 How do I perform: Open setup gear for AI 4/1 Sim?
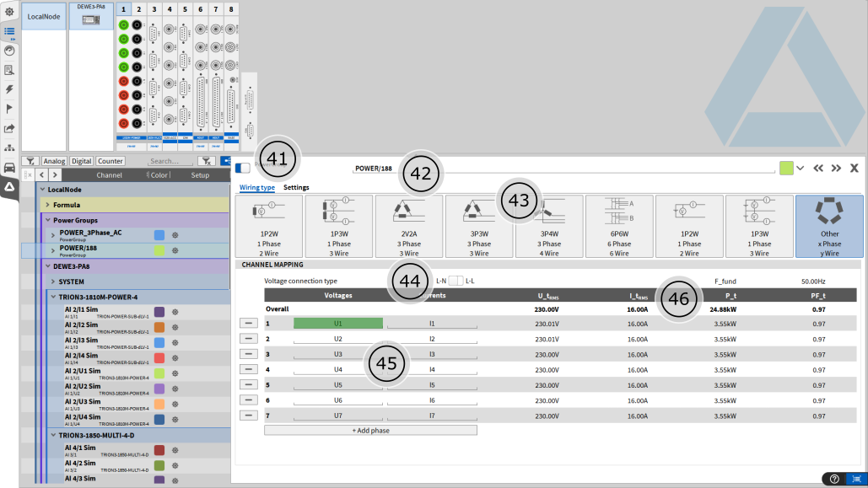pyautogui.click(x=175, y=450)
